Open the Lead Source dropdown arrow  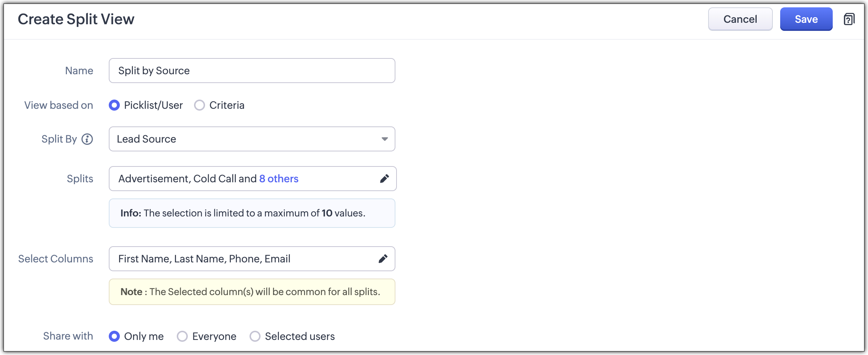coord(384,139)
